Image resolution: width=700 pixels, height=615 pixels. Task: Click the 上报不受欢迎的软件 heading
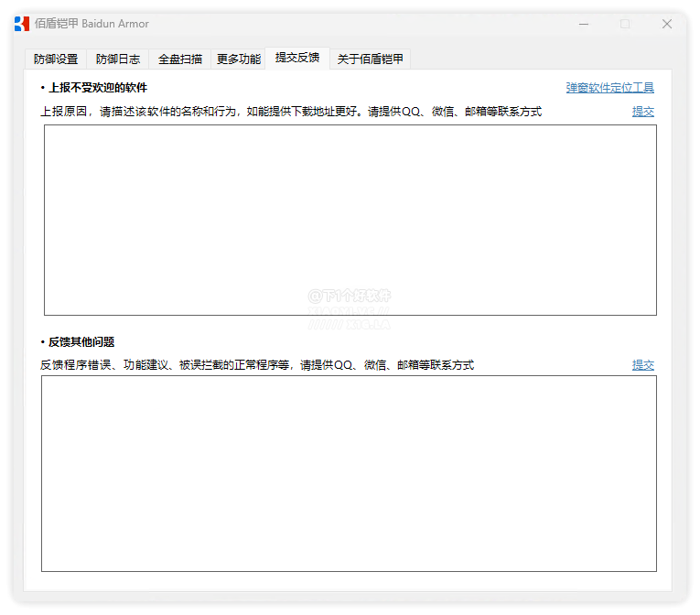coord(97,88)
